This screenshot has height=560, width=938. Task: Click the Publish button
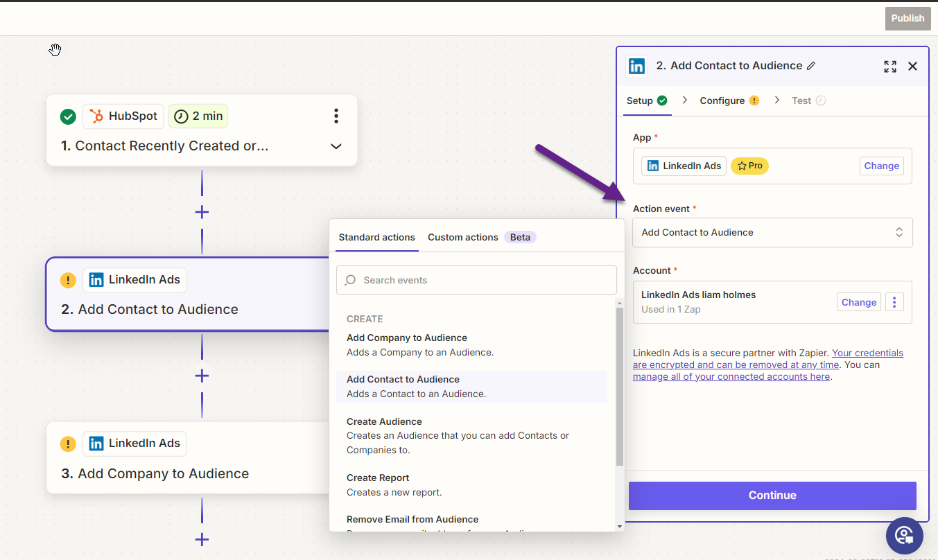pyautogui.click(x=907, y=19)
